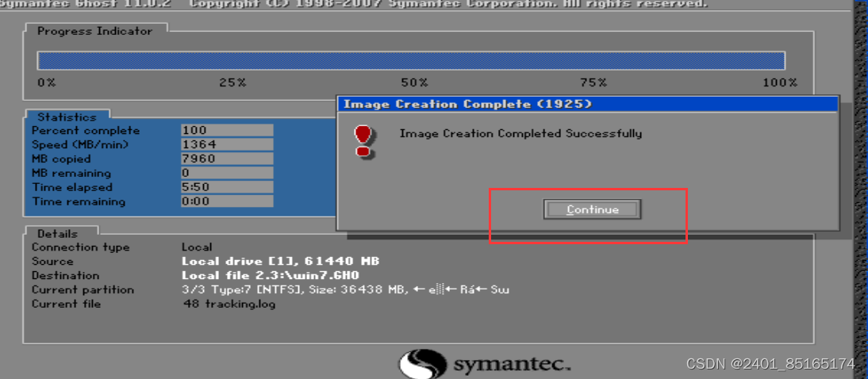Click the Symantec logo icon
This screenshot has width=868, height=379.
coord(423,364)
